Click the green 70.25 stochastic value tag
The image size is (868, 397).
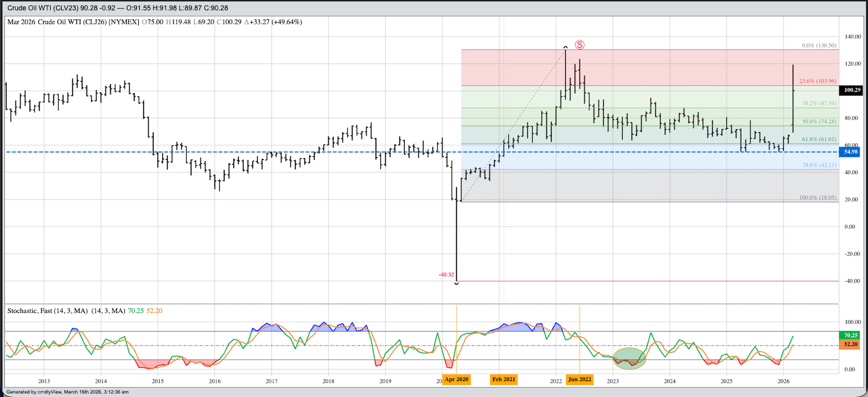click(851, 335)
